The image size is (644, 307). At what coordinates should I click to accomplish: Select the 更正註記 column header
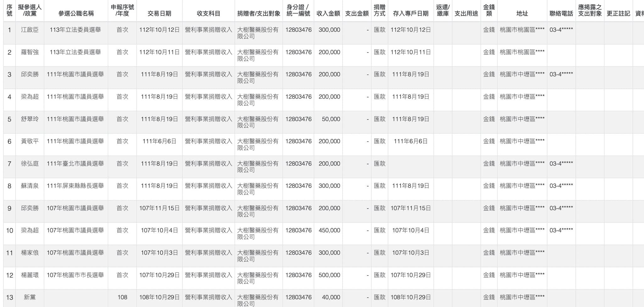[618, 14]
